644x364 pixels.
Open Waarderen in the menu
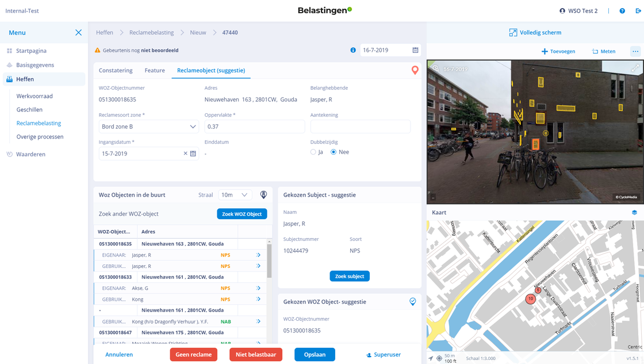coord(31,155)
